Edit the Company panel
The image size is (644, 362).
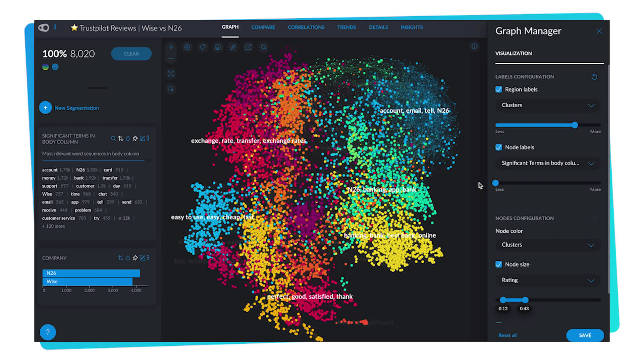click(x=143, y=258)
